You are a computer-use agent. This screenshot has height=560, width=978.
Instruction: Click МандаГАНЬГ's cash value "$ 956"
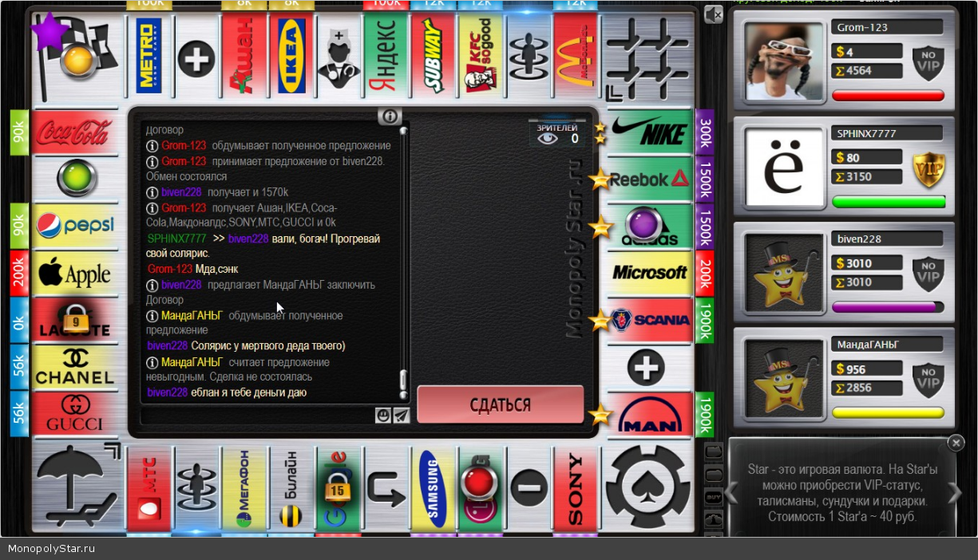pyautogui.click(x=867, y=369)
